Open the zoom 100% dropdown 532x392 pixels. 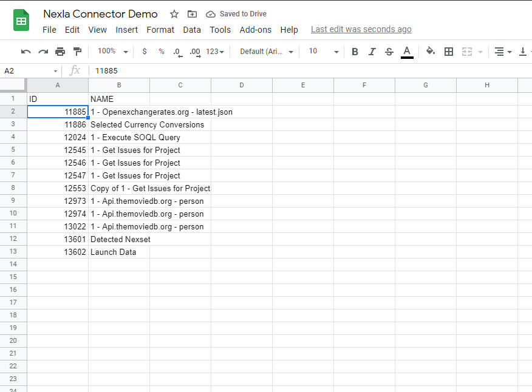pyautogui.click(x=112, y=51)
